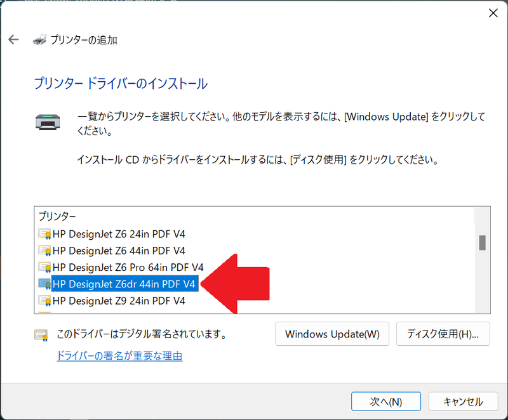The width and height of the screenshot is (508, 420).
Task: Click the signed driver icon for Z6 24in
Action: tap(44, 234)
